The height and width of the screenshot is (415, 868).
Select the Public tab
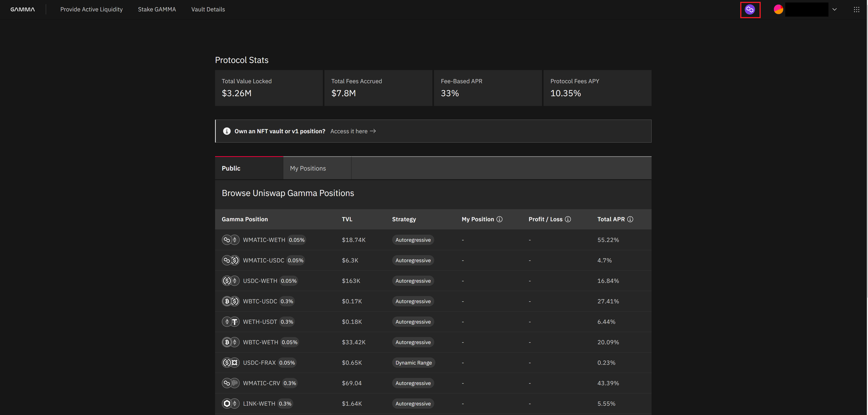click(249, 168)
